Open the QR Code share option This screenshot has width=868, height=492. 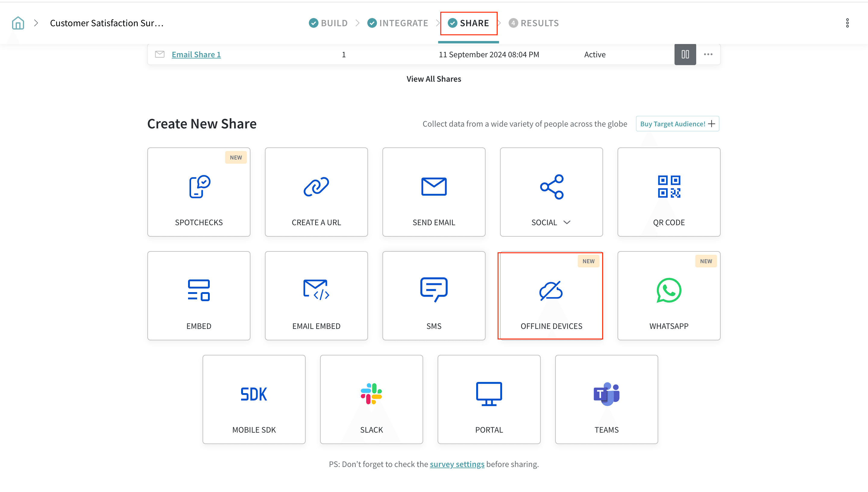coord(669,192)
